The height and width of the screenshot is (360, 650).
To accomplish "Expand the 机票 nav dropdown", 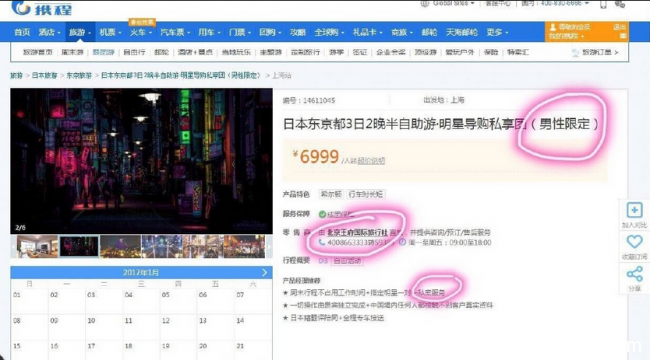I will pos(119,33).
